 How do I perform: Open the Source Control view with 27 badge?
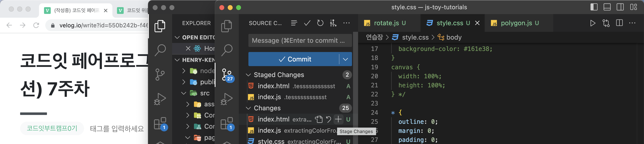227,75
